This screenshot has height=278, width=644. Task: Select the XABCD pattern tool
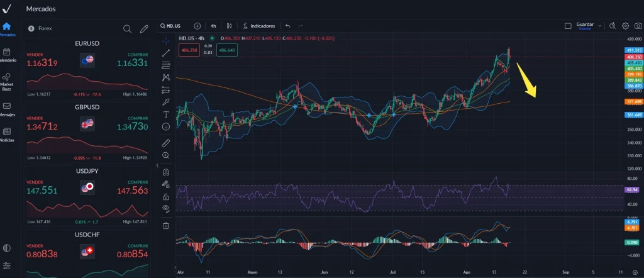coord(166,77)
